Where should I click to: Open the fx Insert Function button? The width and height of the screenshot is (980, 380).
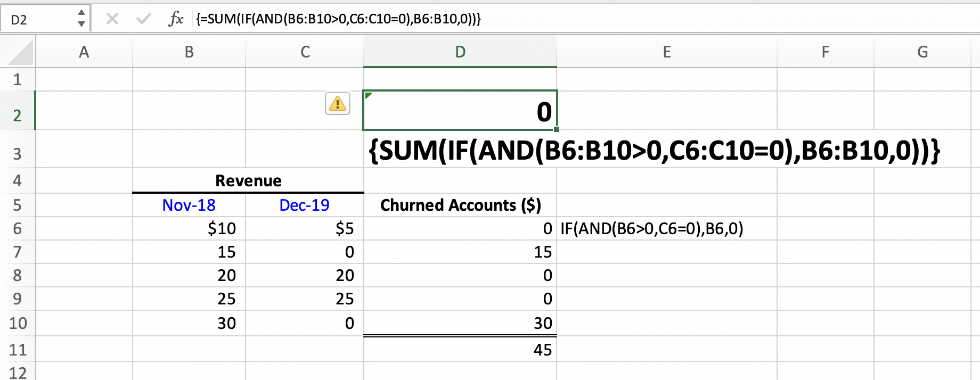176,19
